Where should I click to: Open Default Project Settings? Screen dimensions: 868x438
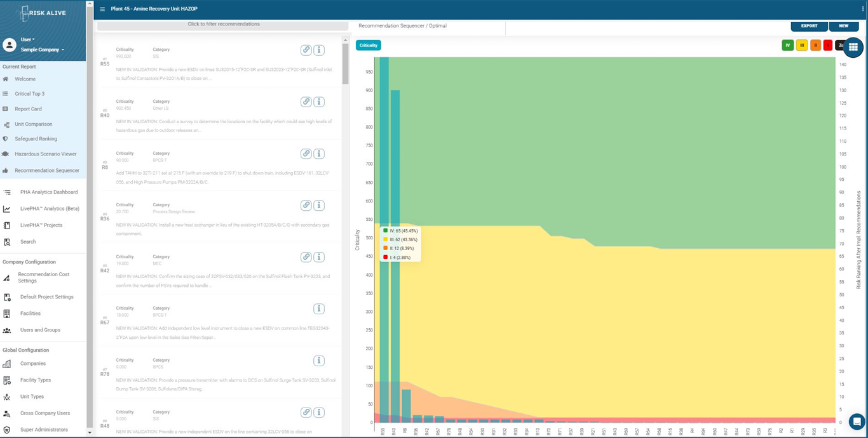(47, 297)
